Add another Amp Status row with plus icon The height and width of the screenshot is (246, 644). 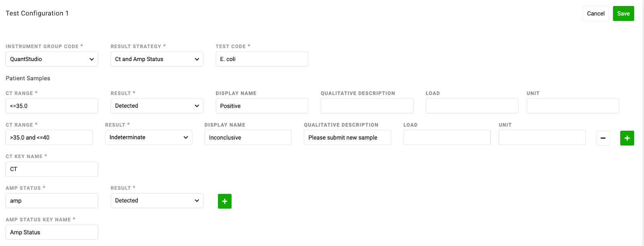click(225, 201)
